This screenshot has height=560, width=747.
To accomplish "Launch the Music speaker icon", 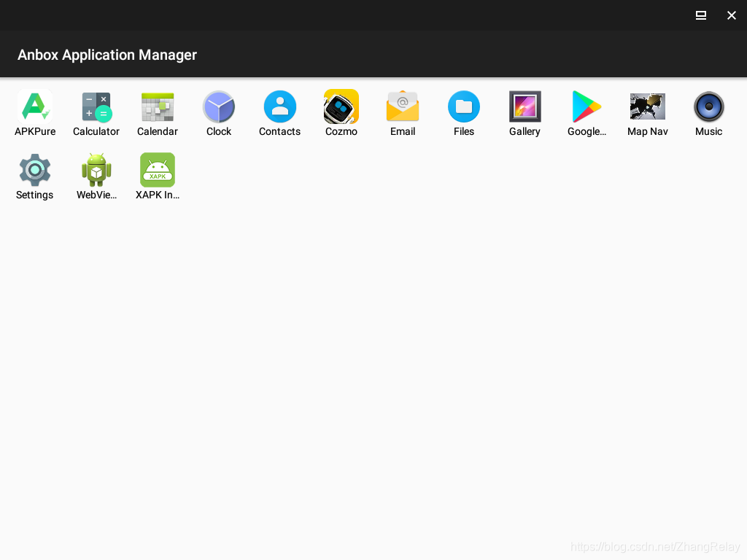I will [709, 106].
